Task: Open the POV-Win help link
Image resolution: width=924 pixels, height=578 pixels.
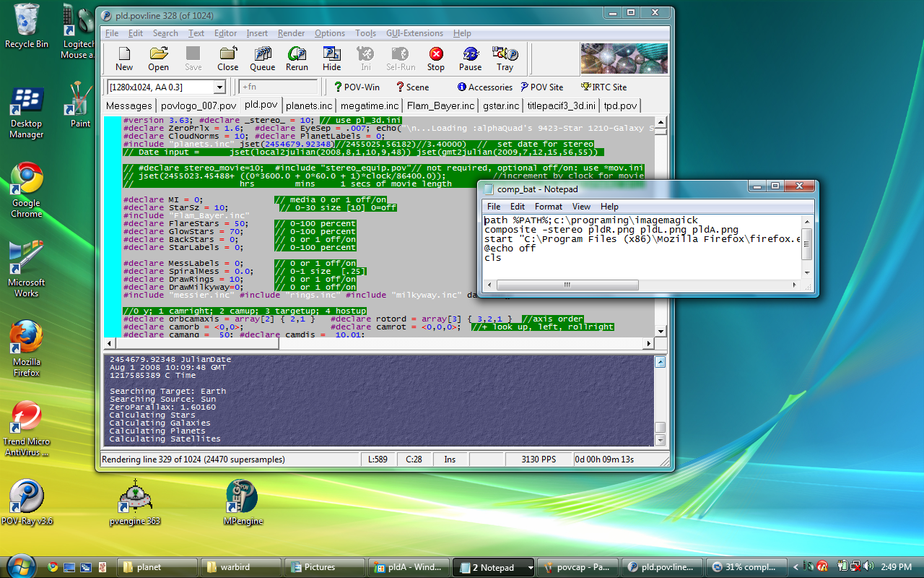Action: click(x=356, y=87)
